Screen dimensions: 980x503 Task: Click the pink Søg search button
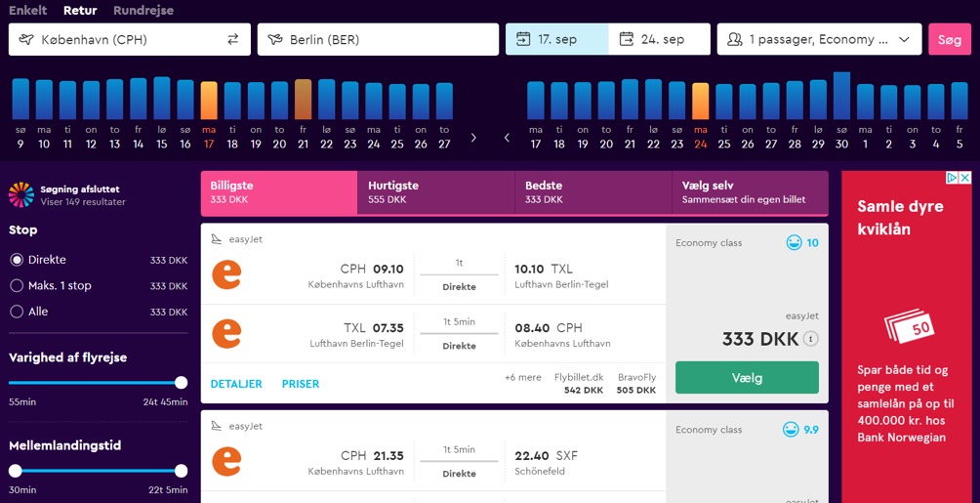click(x=949, y=39)
